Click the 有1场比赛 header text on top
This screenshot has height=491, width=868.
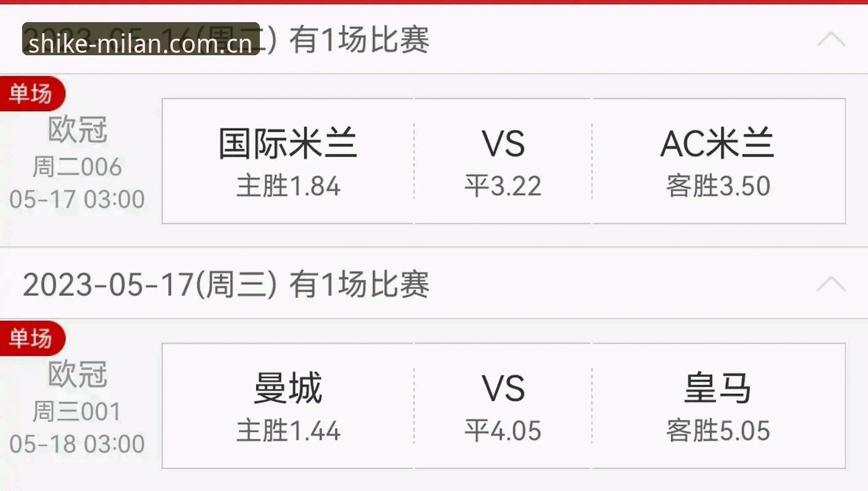(x=359, y=41)
